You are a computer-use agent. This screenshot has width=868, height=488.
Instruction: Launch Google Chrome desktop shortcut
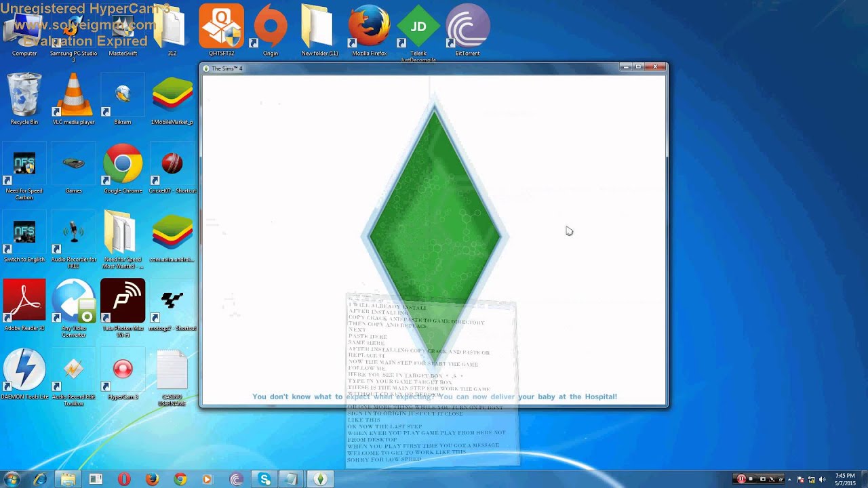[x=123, y=167]
